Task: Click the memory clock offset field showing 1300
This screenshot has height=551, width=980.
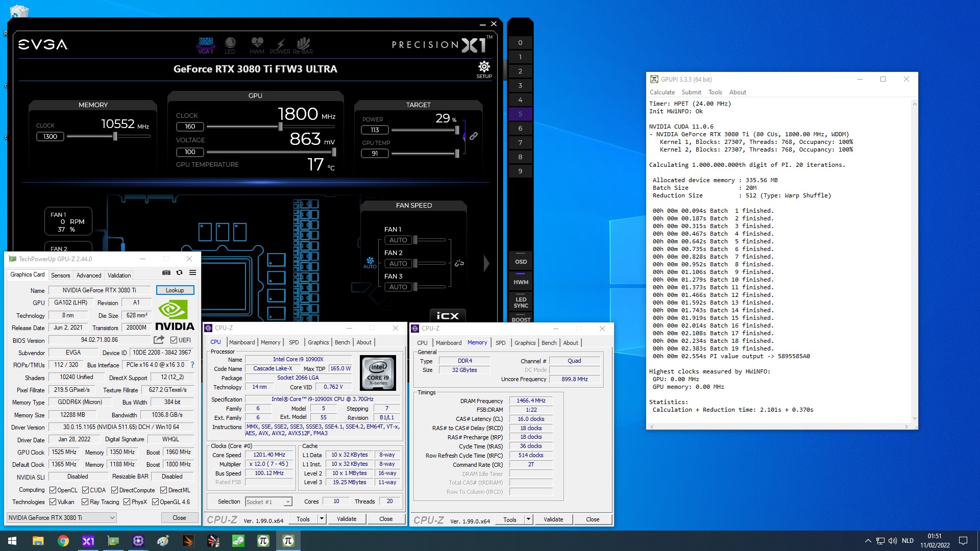Action: tap(50, 136)
